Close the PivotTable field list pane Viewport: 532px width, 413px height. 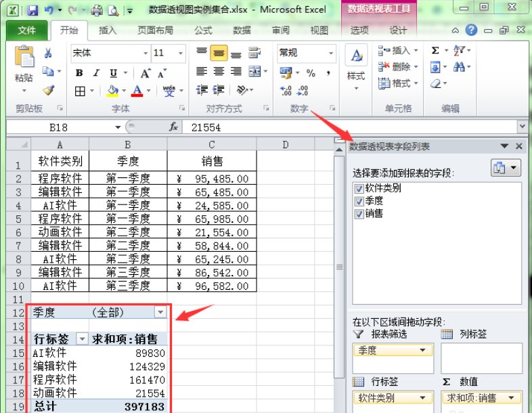tap(518, 146)
